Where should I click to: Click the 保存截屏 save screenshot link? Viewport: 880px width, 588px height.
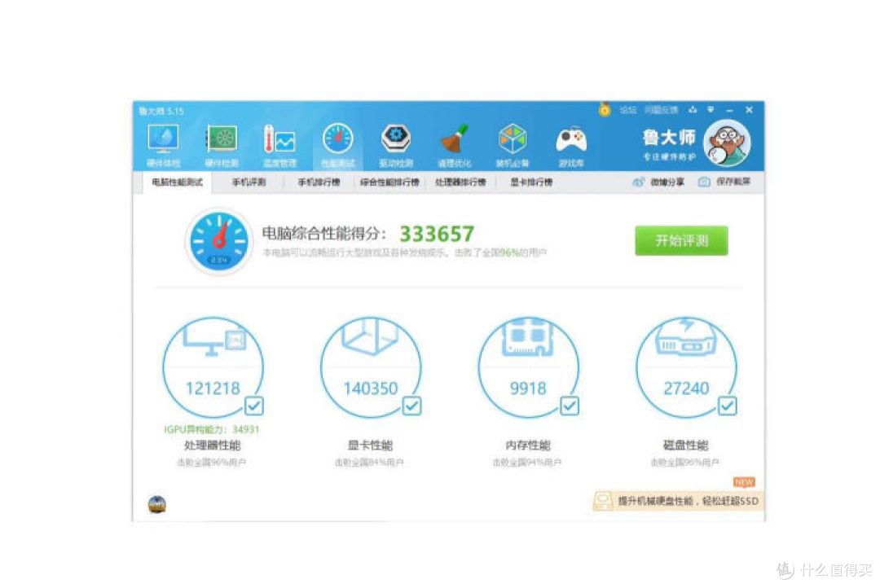(x=733, y=182)
